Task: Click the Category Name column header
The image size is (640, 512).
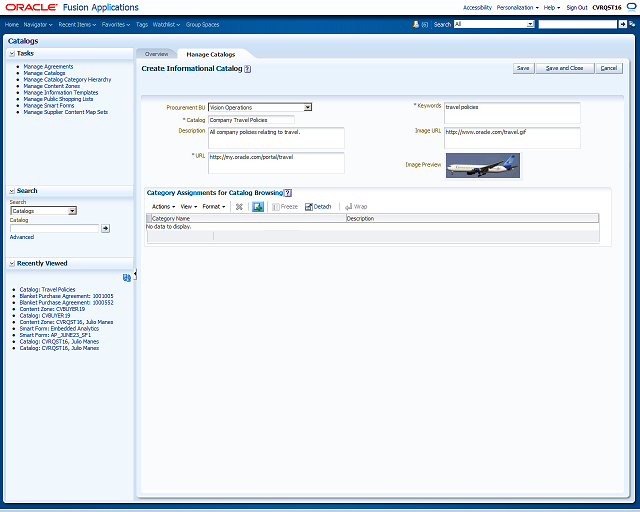Action: 248,218
